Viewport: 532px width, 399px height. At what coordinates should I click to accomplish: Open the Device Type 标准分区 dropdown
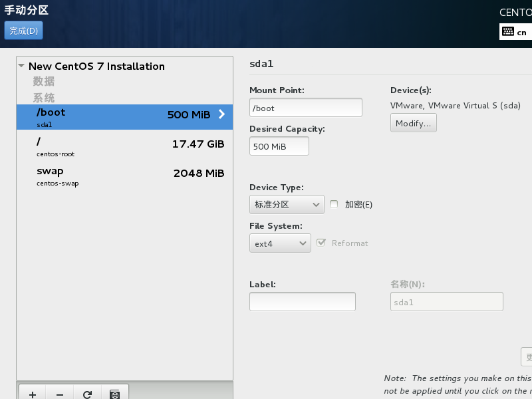[287, 204]
